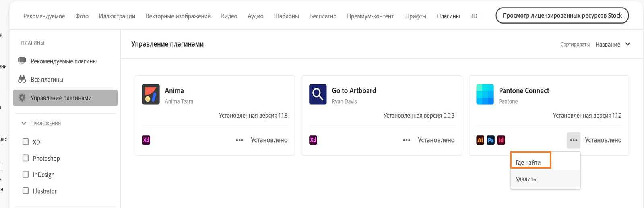Open more options for Go to Artboard

407,140
